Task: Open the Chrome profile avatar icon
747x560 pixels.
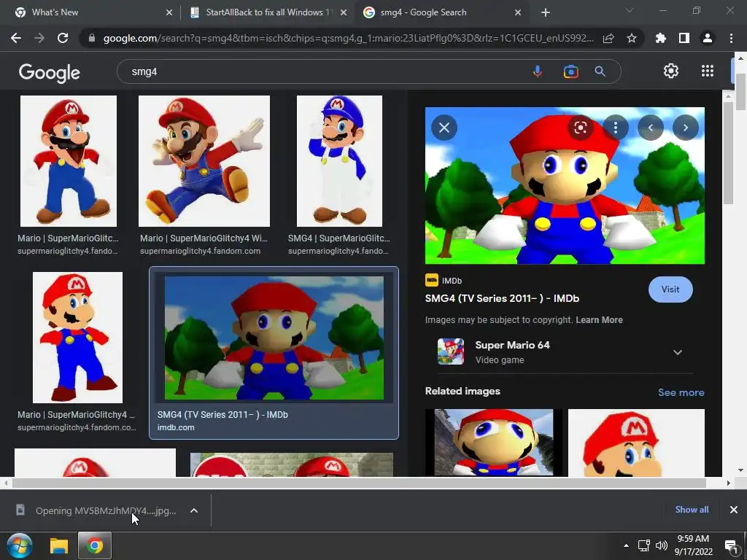Action: [708, 38]
